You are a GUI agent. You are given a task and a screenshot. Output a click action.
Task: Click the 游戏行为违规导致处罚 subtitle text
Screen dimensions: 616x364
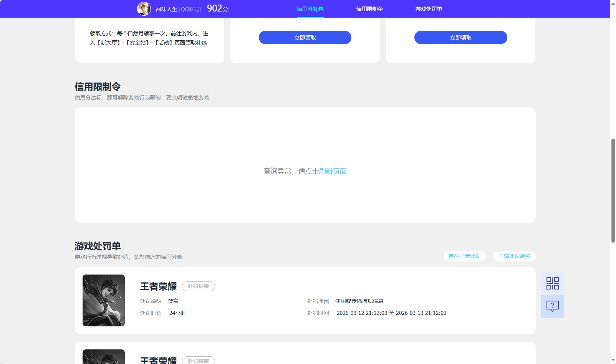pos(129,257)
